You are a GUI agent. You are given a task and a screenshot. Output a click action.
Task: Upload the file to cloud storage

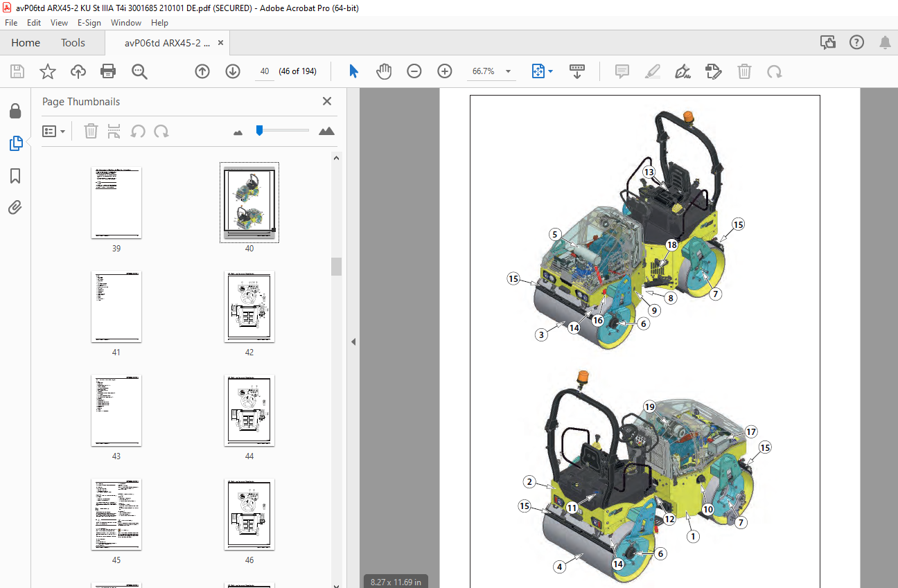tap(78, 71)
